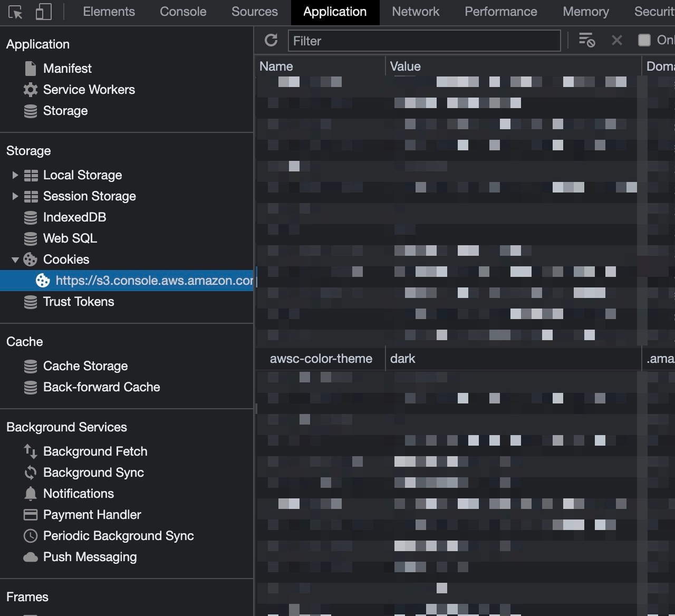675x616 pixels.
Task: Select the s3.console.aws.amazon.com cookie origin
Action: (127, 281)
